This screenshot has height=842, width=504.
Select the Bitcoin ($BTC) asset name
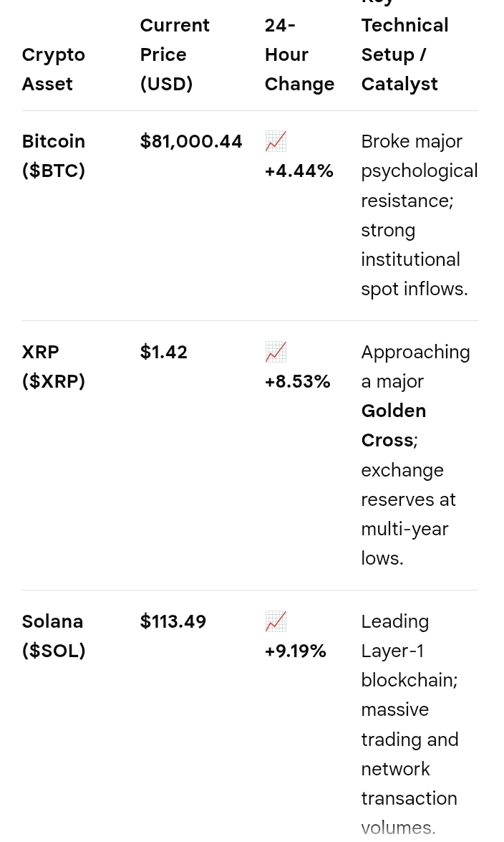coord(54,156)
